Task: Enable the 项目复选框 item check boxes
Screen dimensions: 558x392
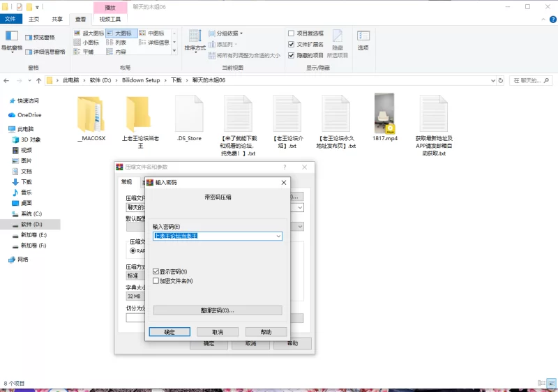Action: pyautogui.click(x=291, y=33)
